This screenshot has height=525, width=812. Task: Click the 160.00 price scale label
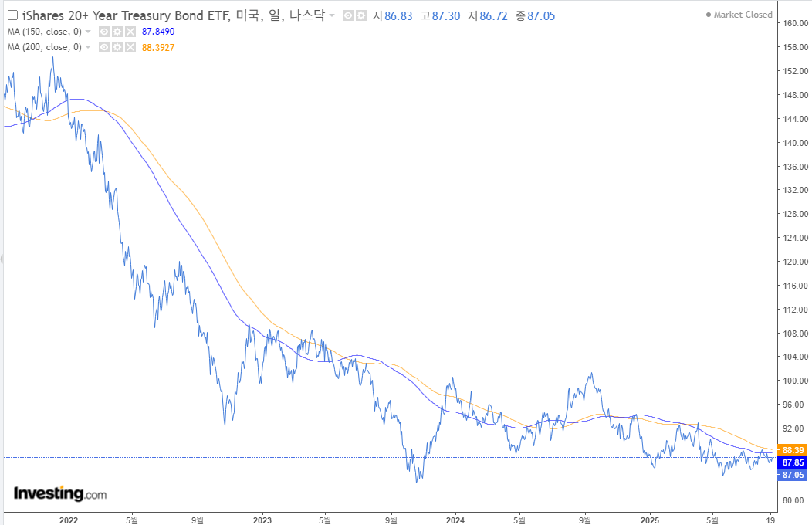point(796,23)
